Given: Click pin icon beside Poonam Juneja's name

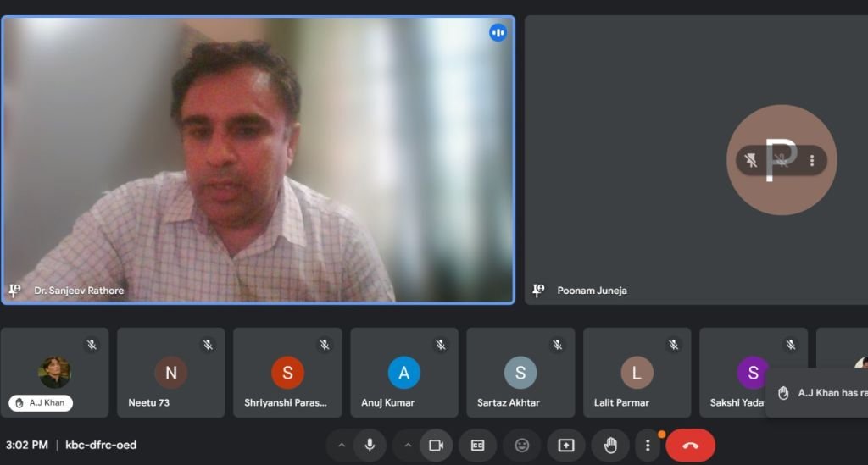Looking at the screenshot, I should pyautogui.click(x=537, y=291).
